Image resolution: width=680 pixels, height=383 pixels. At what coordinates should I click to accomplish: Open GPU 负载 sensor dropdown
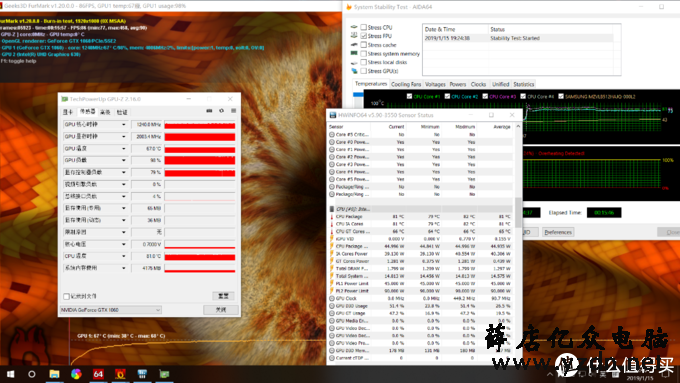pos(124,160)
